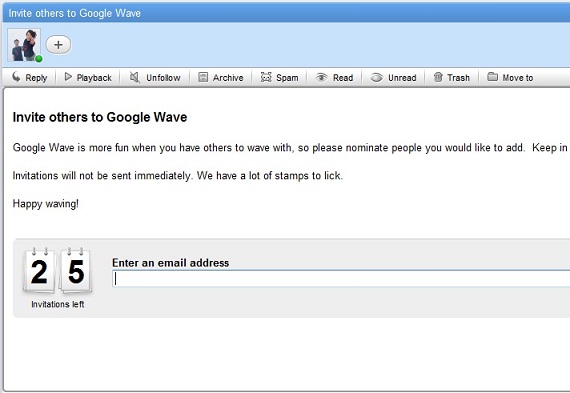Click the 'Google Wave is more fun' paragraph
This screenshot has width=570, height=393.
[290, 148]
